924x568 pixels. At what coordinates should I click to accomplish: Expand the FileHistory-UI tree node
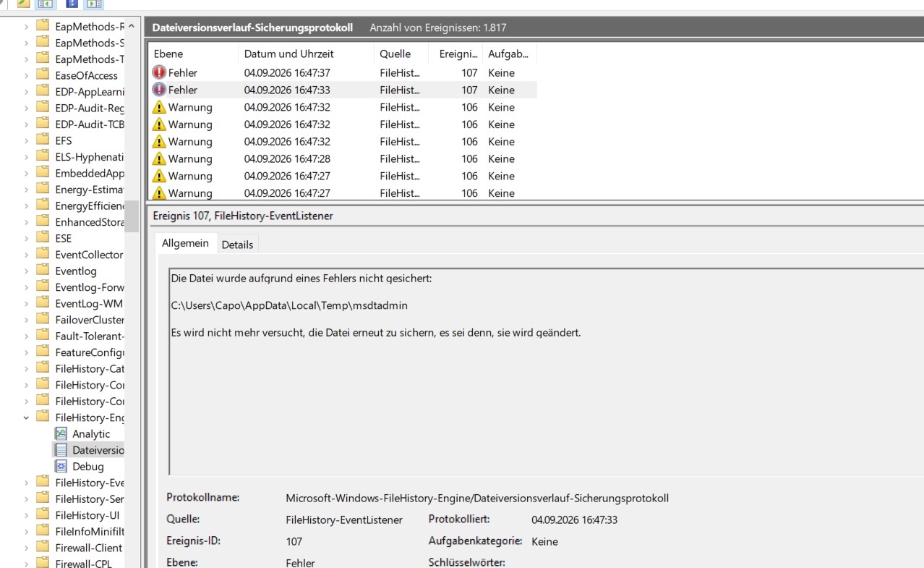[27, 515]
